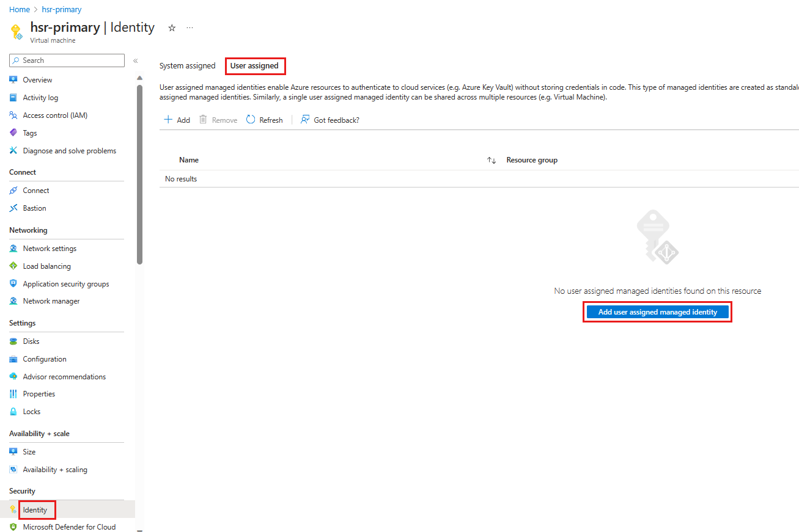Viewport: 799px width, 532px height.
Task: Click the purple Tags icon
Action: [13, 133]
